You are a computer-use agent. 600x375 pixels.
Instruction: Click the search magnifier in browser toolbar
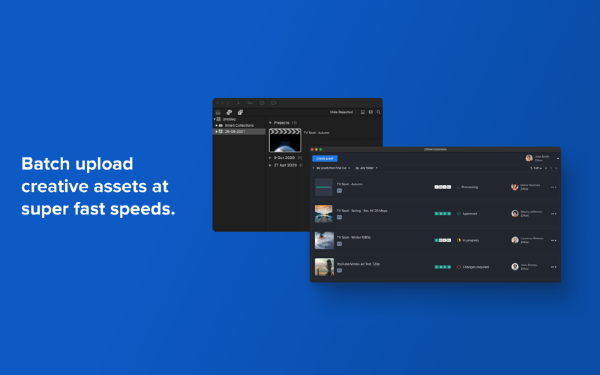click(378, 112)
